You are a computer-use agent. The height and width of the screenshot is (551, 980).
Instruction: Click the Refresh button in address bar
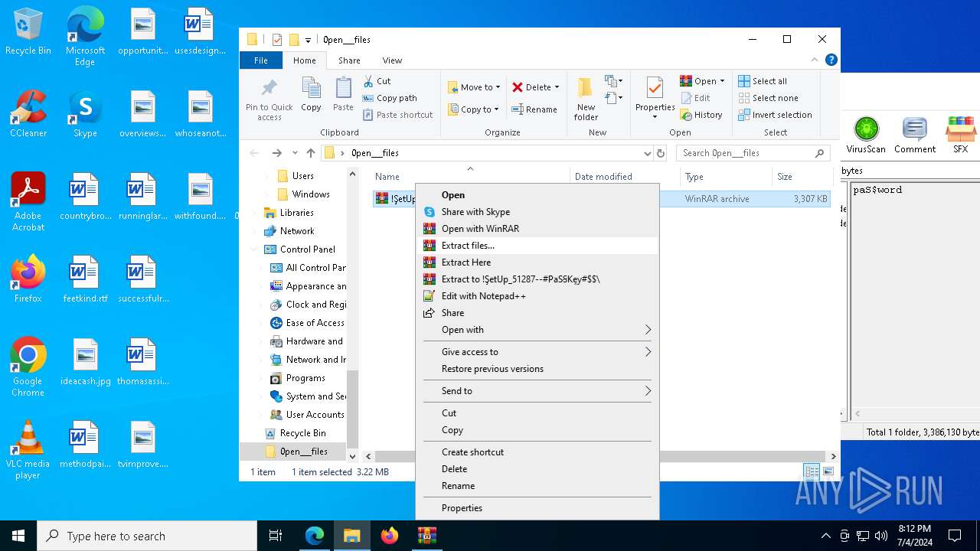click(661, 153)
